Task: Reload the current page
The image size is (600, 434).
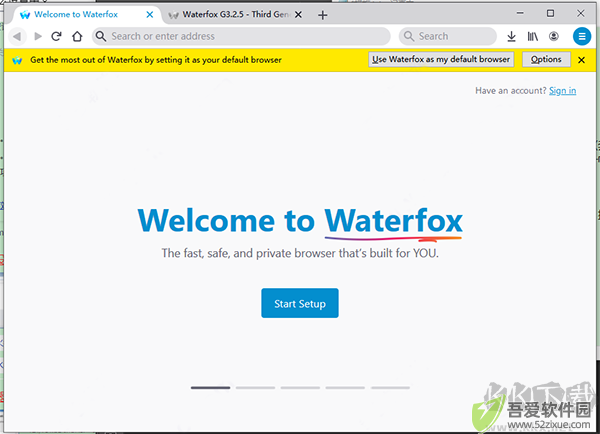Action: [57, 36]
